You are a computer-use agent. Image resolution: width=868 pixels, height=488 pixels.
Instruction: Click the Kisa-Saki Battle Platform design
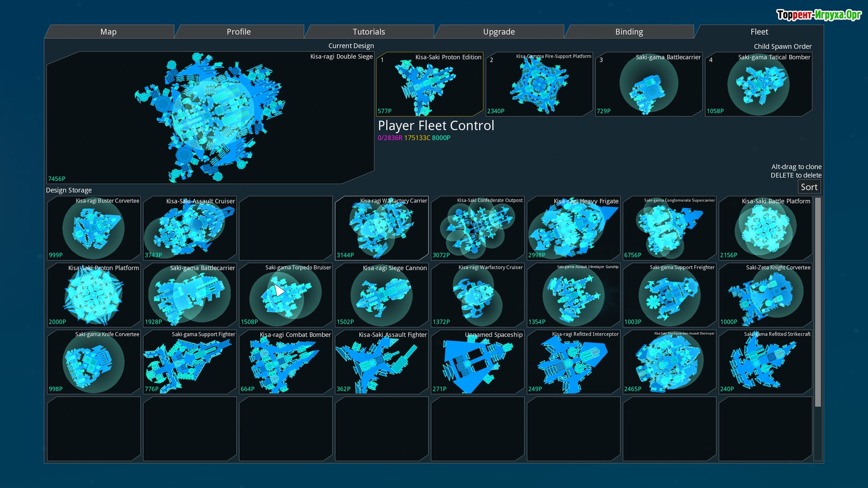[765, 228]
